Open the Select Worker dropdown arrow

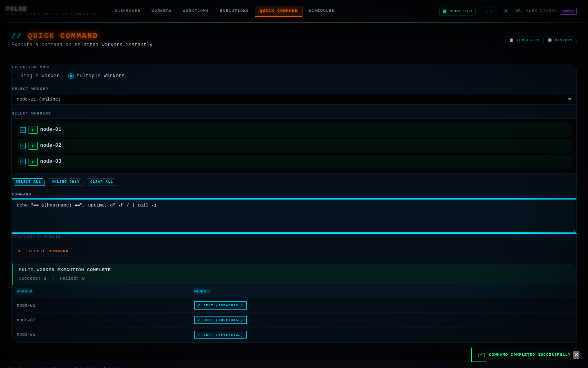point(569,99)
